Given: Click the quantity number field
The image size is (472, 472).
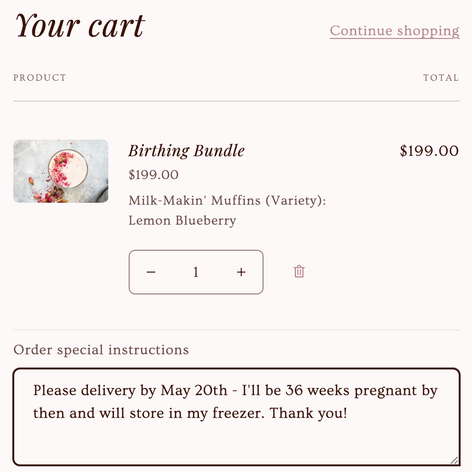Looking at the screenshot, I should pos(196,272).
